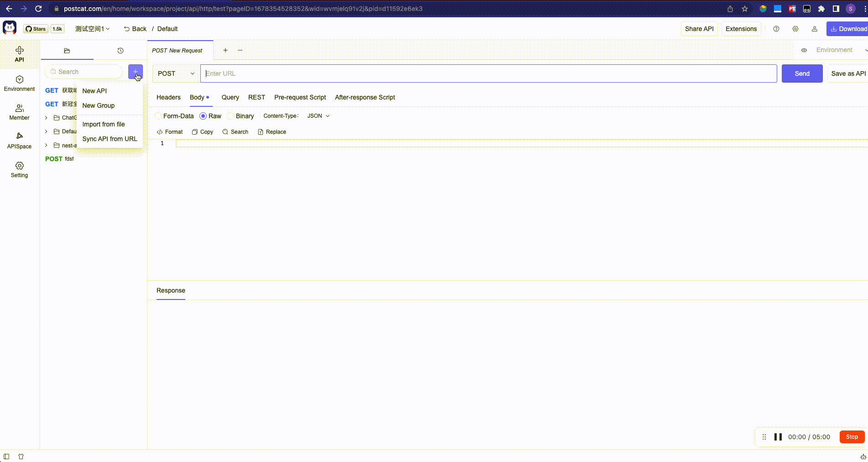
Task: Select the Form-Data body type
Action: tap(174, 116)
